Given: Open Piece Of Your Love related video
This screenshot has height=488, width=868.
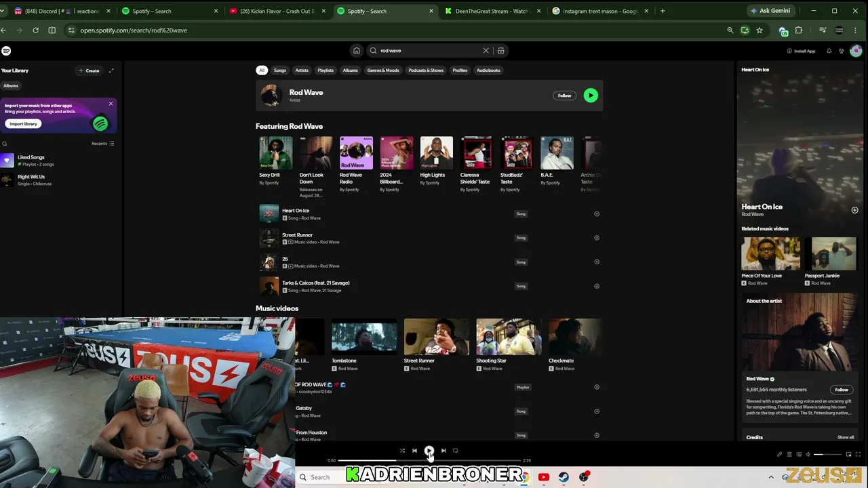Looking at the screenshot, I should point(770,253).
